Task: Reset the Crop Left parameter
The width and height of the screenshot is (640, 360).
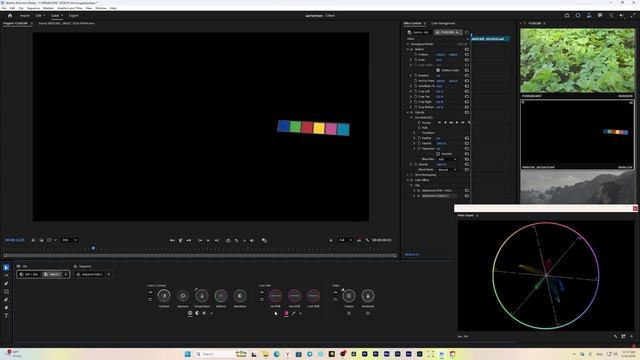Action: click(x=467, y=91)
